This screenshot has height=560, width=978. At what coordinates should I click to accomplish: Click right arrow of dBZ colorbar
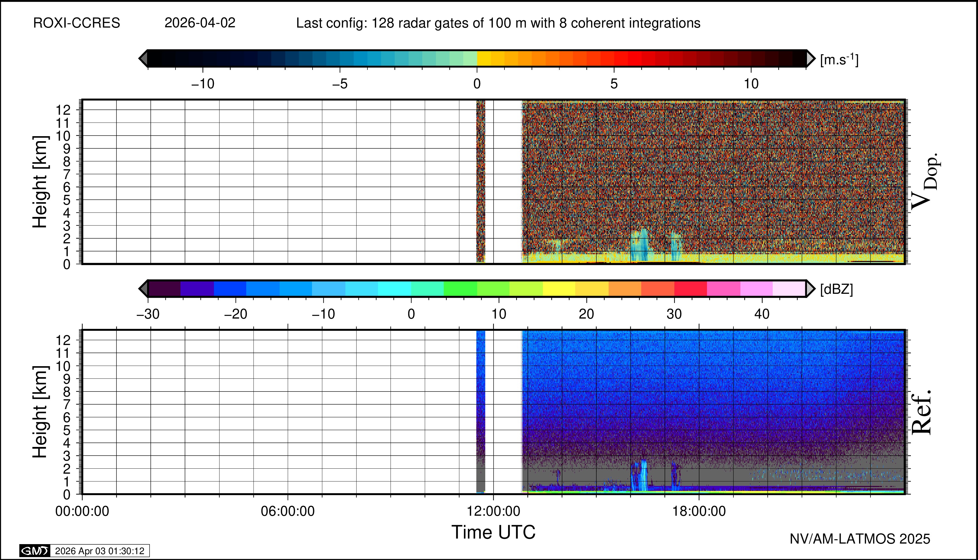(811, 288)
